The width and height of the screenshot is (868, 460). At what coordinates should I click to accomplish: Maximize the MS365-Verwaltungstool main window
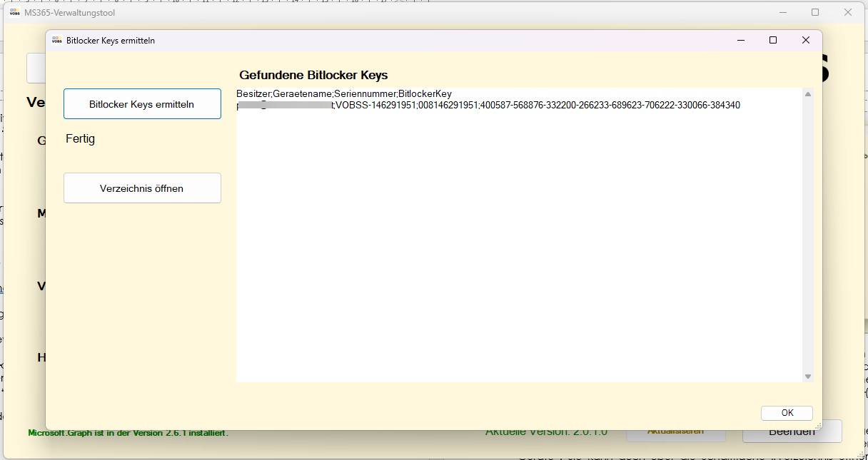click(815, 13)
